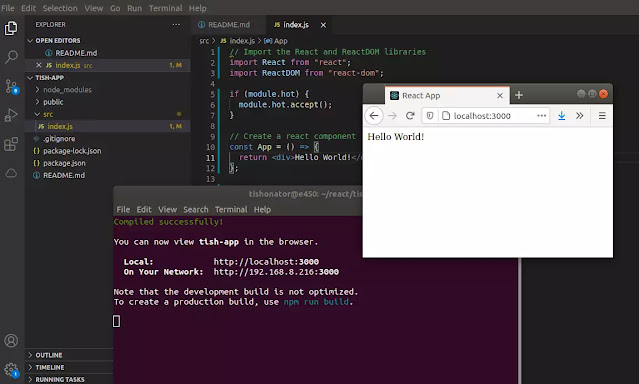Open the Explorer view in activity bar
639x384 pixels.
[x=11, y=29]
